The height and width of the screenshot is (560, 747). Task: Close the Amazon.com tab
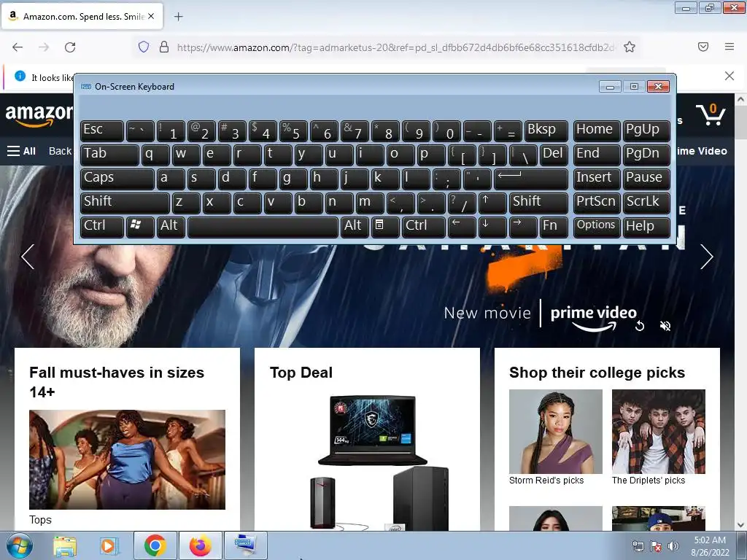point(151,16)
